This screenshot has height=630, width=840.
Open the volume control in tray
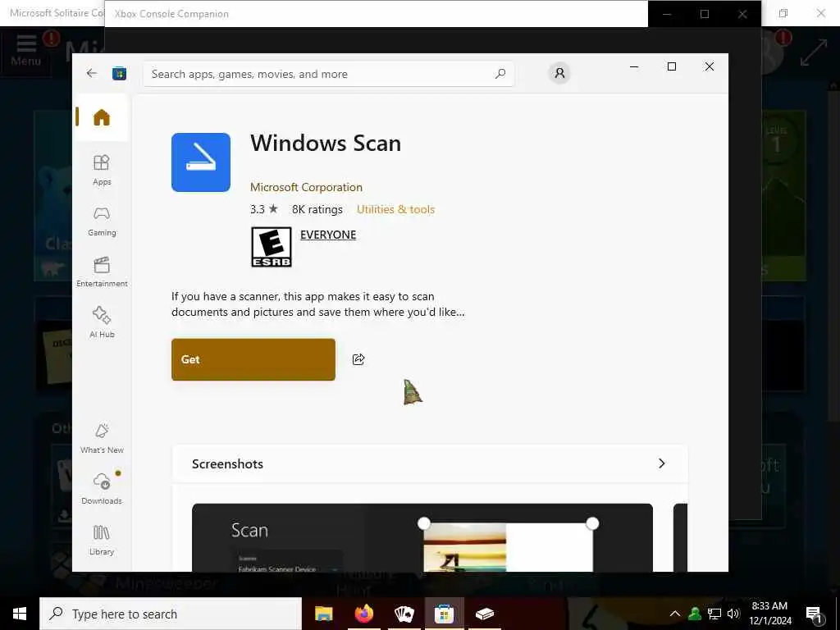(x=733, y=614)
